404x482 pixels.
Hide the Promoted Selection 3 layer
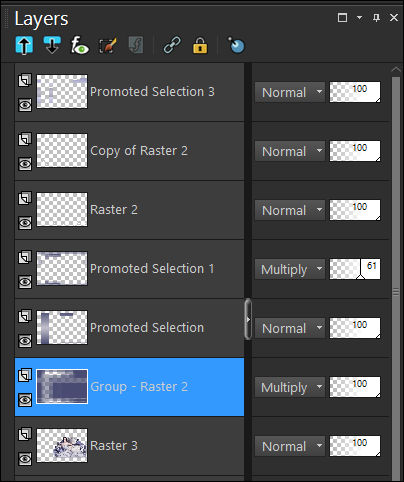point(25,105)
